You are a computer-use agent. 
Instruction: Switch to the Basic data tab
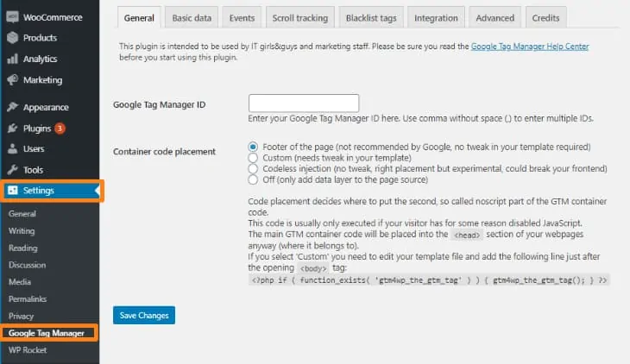191,17
